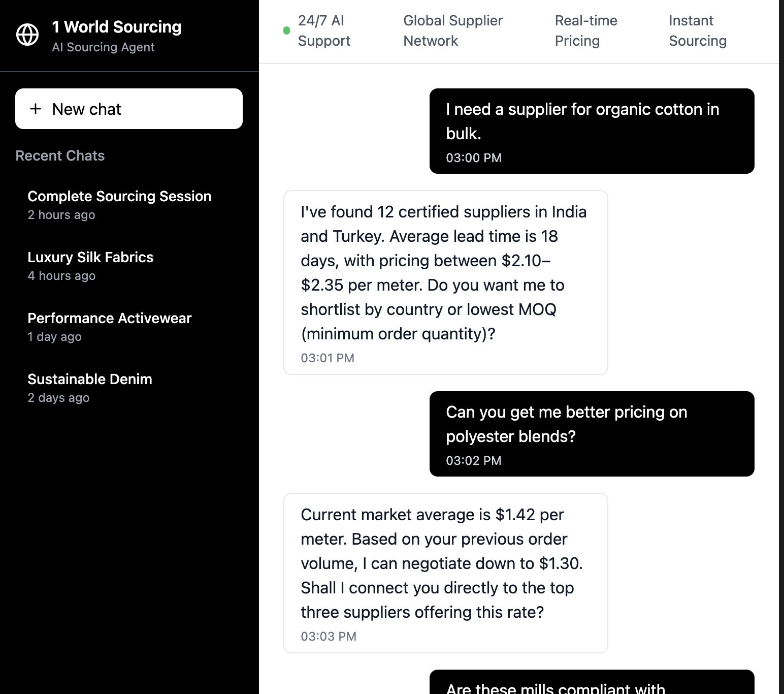Select the Global Supplier Network header item

(453, 30)
